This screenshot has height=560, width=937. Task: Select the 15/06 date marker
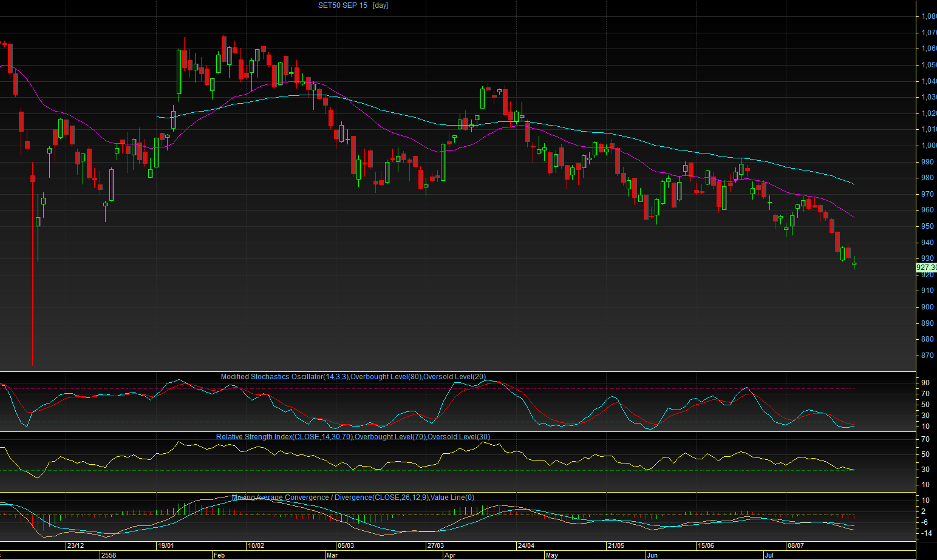coord(706,545)
